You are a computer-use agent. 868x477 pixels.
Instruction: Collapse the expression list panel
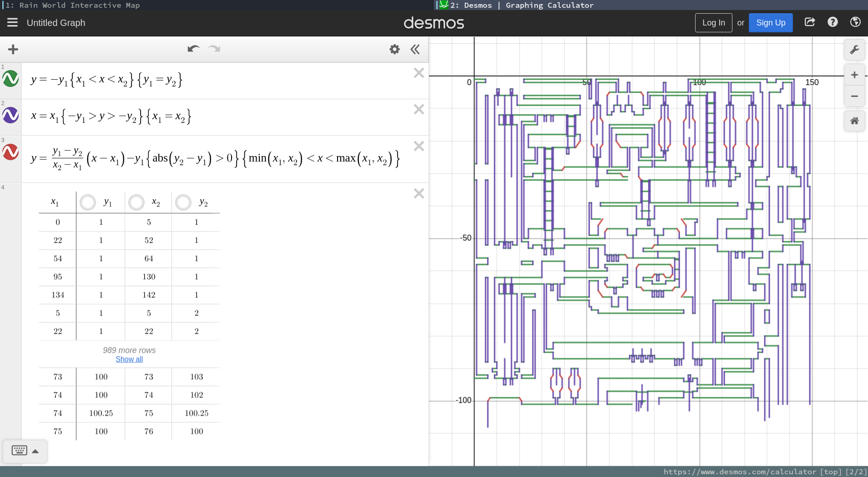tap(414, 49)
